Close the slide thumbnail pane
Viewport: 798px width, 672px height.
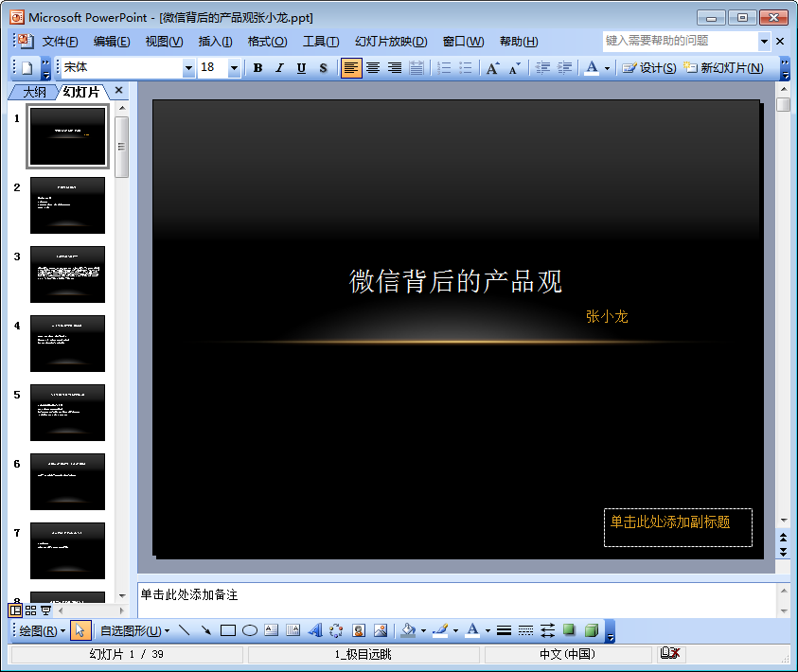click(x=118, y=91)
